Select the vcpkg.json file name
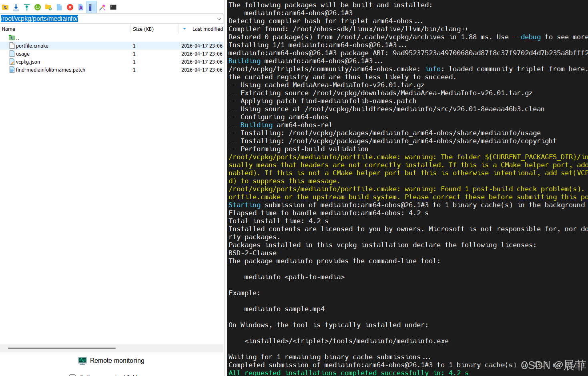This screenshot has width=588, height=376. (28, 62)
